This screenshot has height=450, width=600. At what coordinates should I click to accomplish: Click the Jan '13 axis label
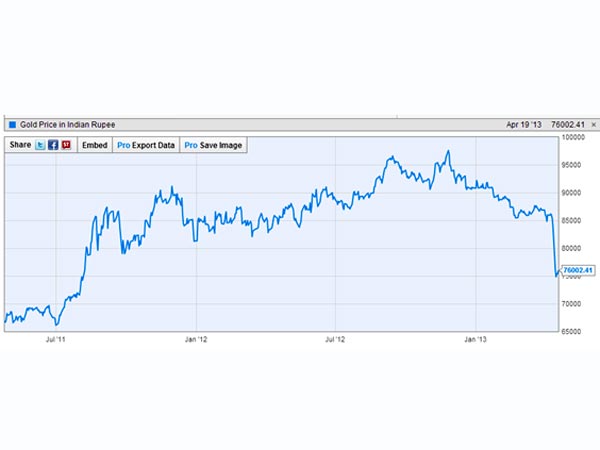[476, 341]
